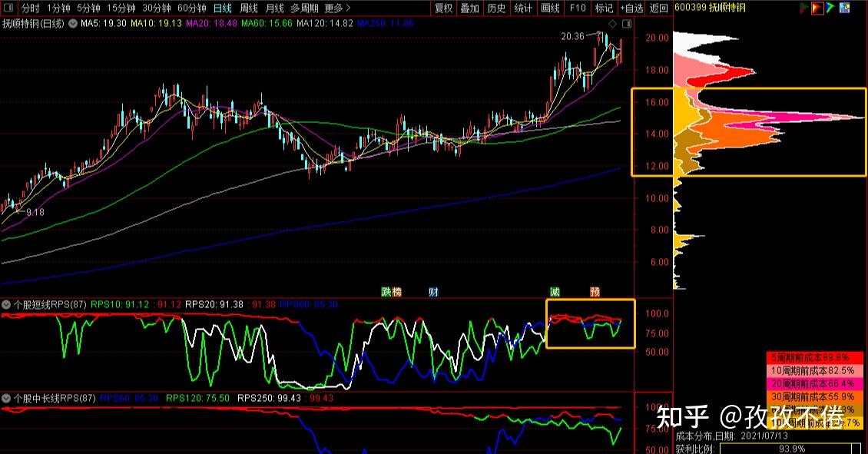Select the 1分钟 period tab
868x454 pixels.
pyautogui.click(x=58, y=8)
